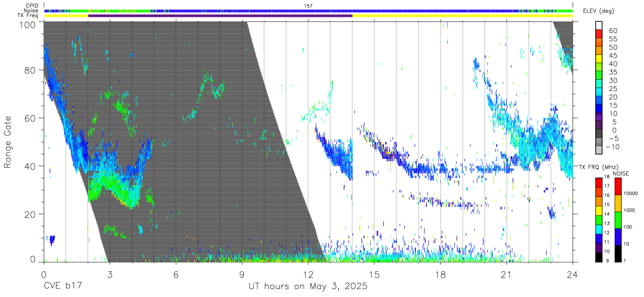Click TX FRQ legend tick 17
Screen dimensions: 644x297
[606, 186]
